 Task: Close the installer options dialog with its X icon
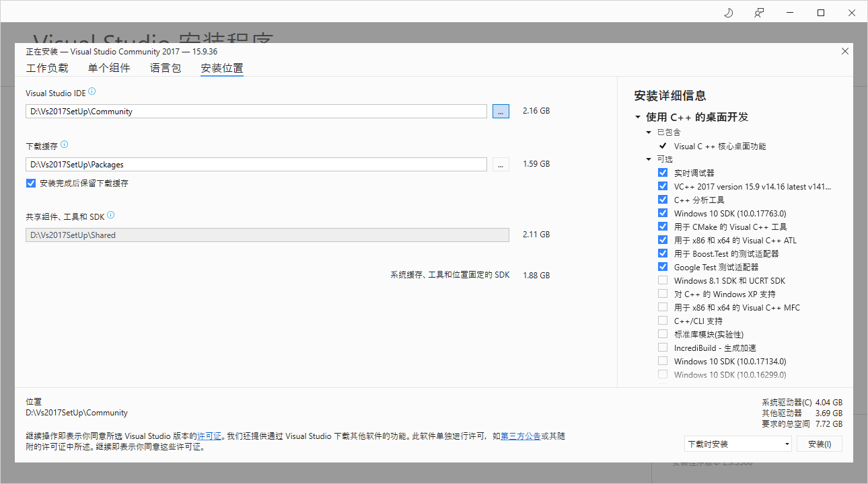[x=845, y=51]
